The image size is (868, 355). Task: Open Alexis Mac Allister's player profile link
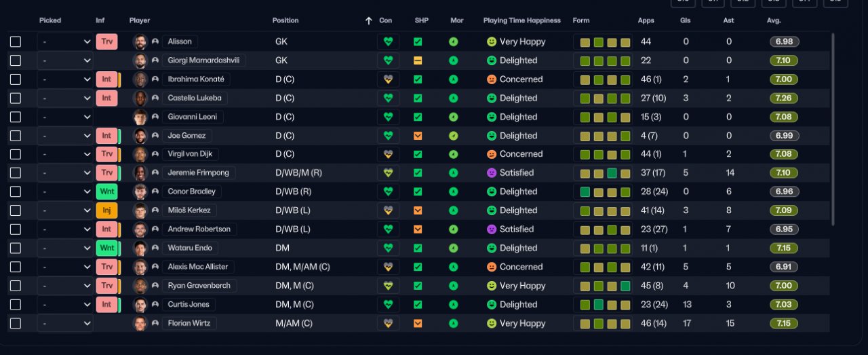click(198, 267)
